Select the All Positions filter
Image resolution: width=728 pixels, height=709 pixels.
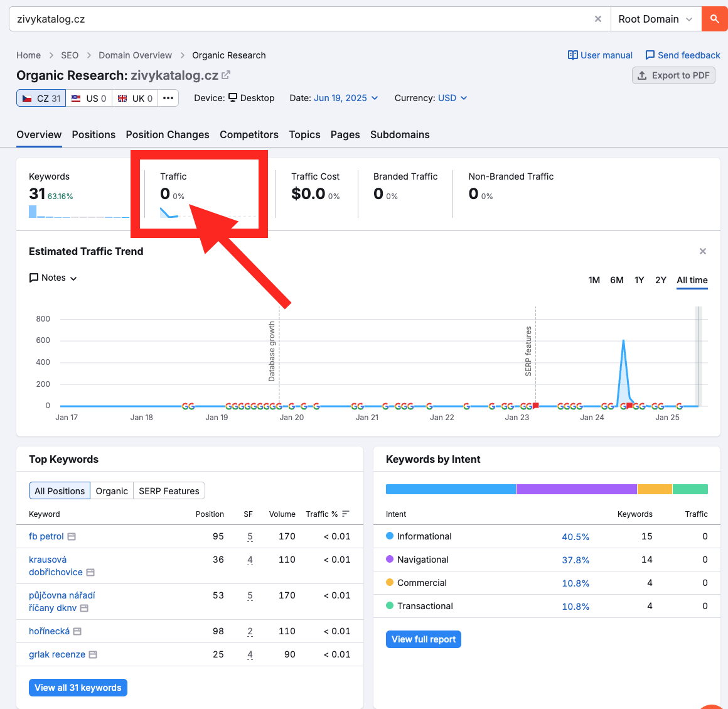60,491
